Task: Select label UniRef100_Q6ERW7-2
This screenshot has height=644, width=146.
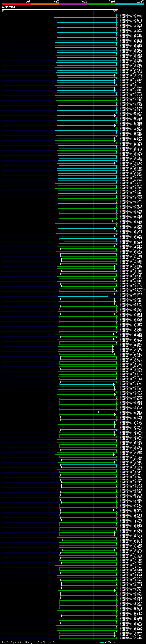Action: (132, 289)
